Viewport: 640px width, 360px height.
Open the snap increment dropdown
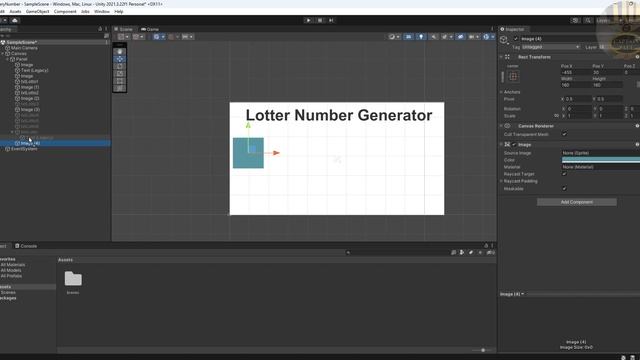[x=187, y=37]
